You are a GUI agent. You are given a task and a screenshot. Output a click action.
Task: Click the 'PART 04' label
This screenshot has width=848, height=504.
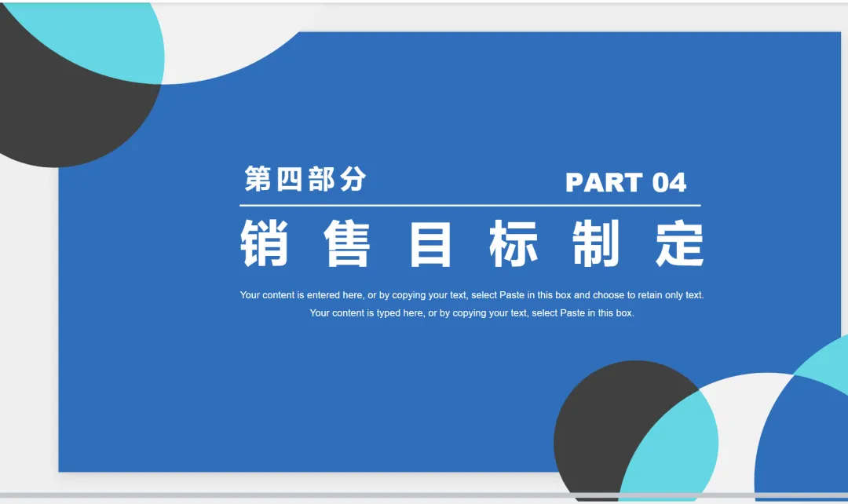pos(626,183)
